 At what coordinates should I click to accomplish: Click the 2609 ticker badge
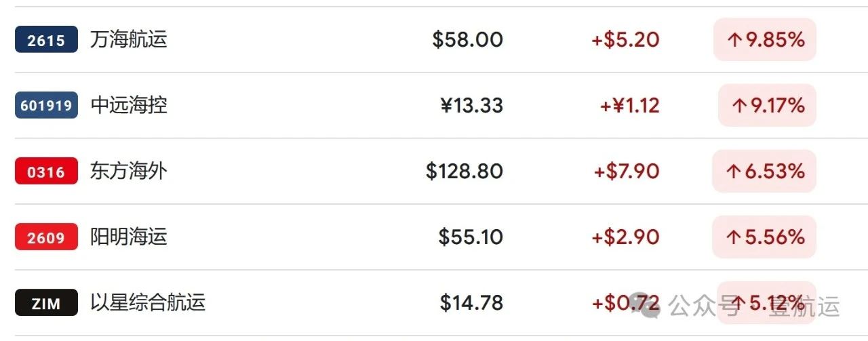[46, 237]
